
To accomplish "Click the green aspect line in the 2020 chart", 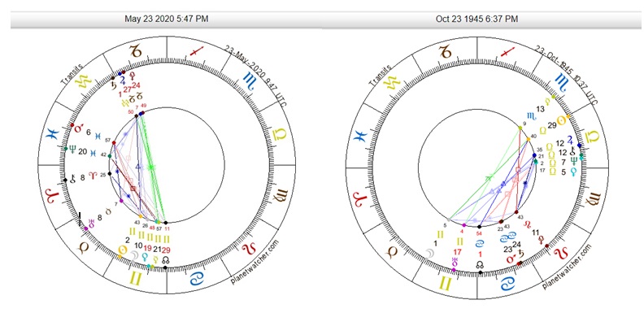I will [153, 167].
